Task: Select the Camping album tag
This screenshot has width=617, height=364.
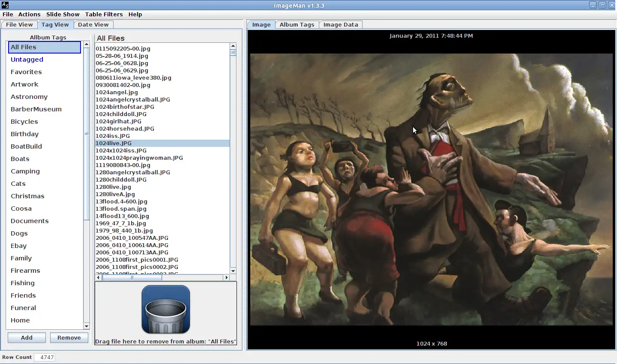Action: click(45, 171)
